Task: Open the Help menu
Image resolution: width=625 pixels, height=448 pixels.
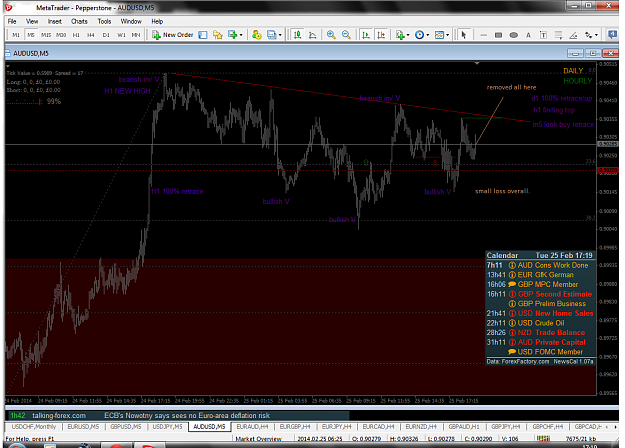Action: tap(157, 22)
